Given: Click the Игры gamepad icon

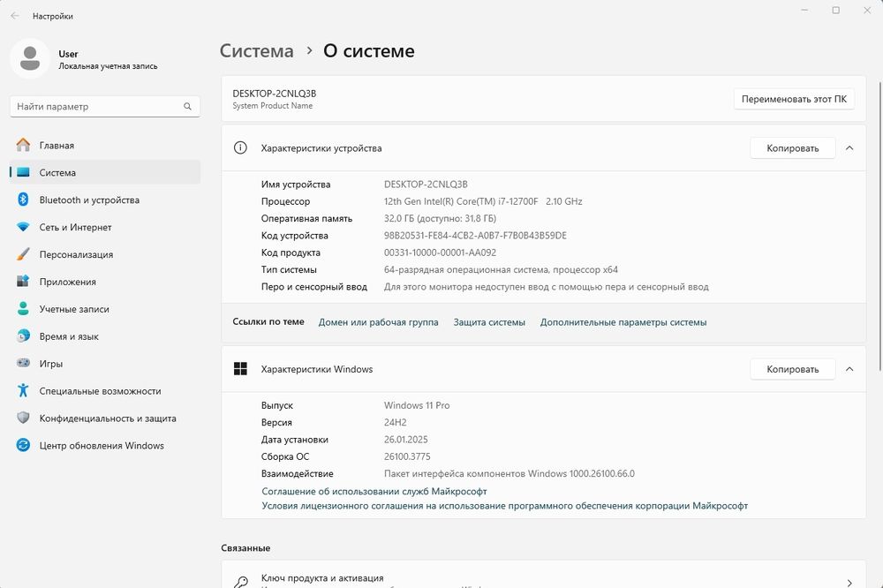Looking at the screenshot, I should coord(23,364).
